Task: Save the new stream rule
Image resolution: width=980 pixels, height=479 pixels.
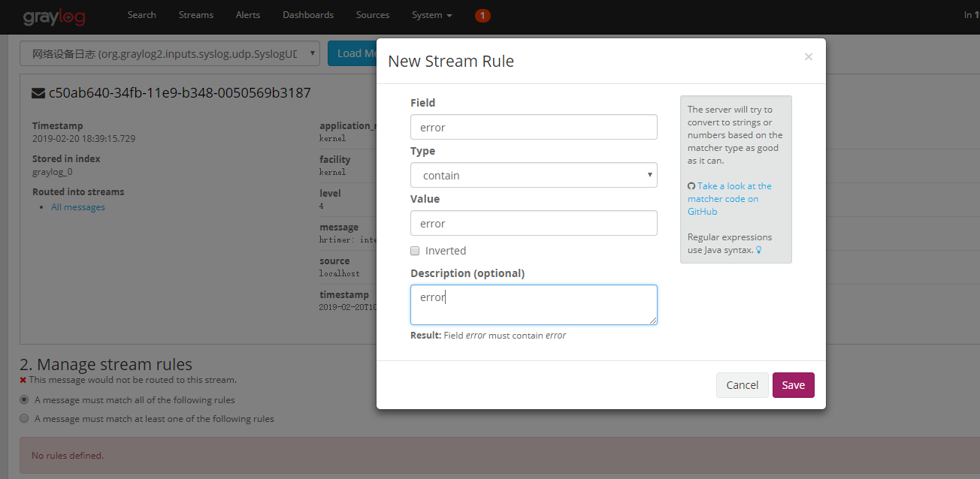Action: tap(793, 385)
